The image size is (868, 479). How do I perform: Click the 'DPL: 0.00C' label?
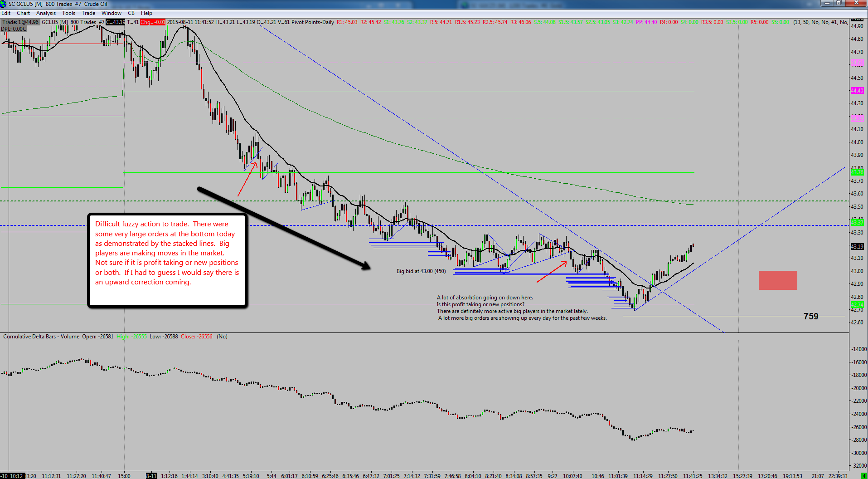coord(14,29)
